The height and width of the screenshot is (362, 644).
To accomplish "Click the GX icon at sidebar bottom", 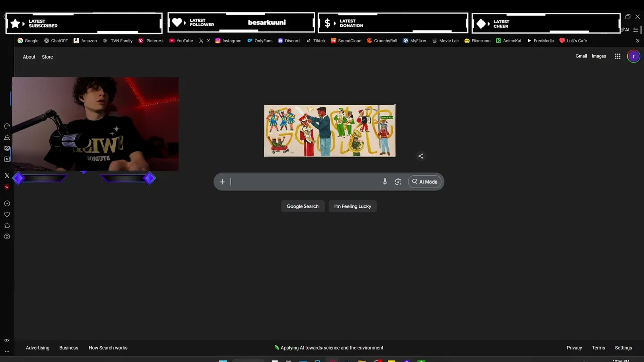I will pos(7,340).
